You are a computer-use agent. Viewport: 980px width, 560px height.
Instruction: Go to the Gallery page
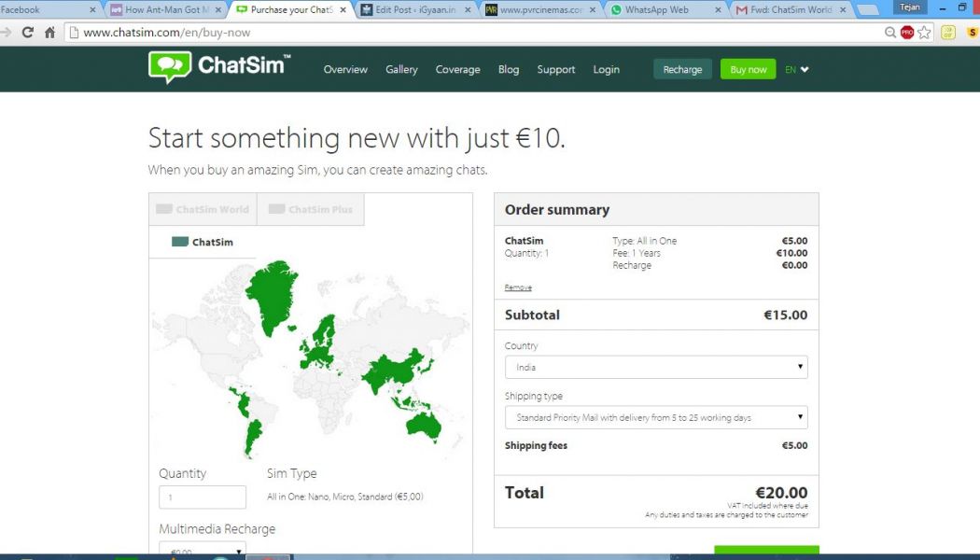401,69
